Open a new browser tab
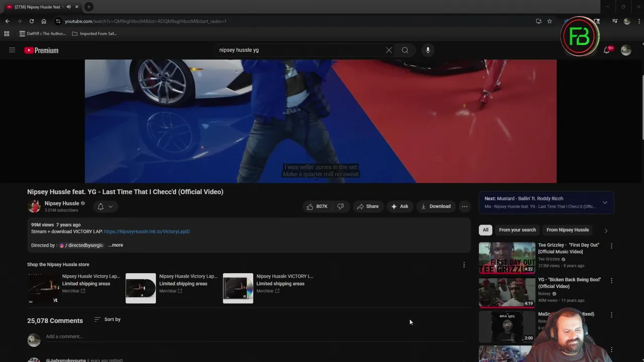Viewport: 644px width, 362px height. [89, 7]
